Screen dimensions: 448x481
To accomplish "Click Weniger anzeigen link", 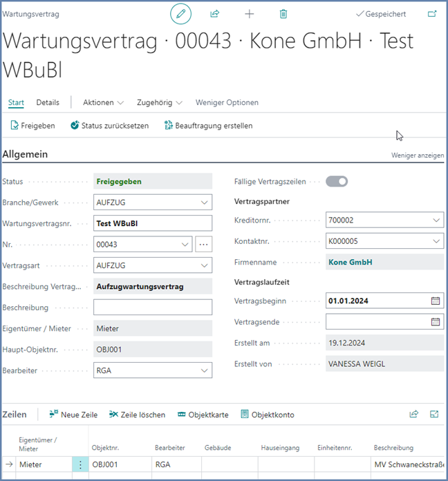I will coord(418,155).
